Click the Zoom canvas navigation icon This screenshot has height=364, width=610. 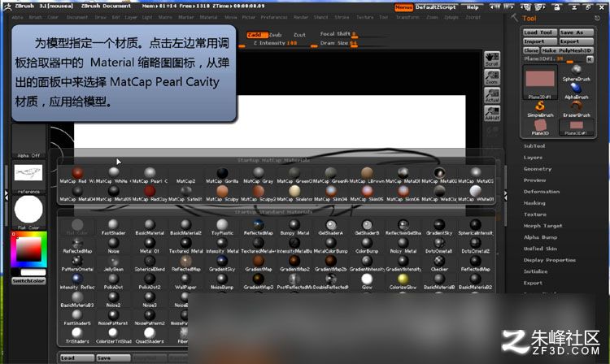click(492, 77)
